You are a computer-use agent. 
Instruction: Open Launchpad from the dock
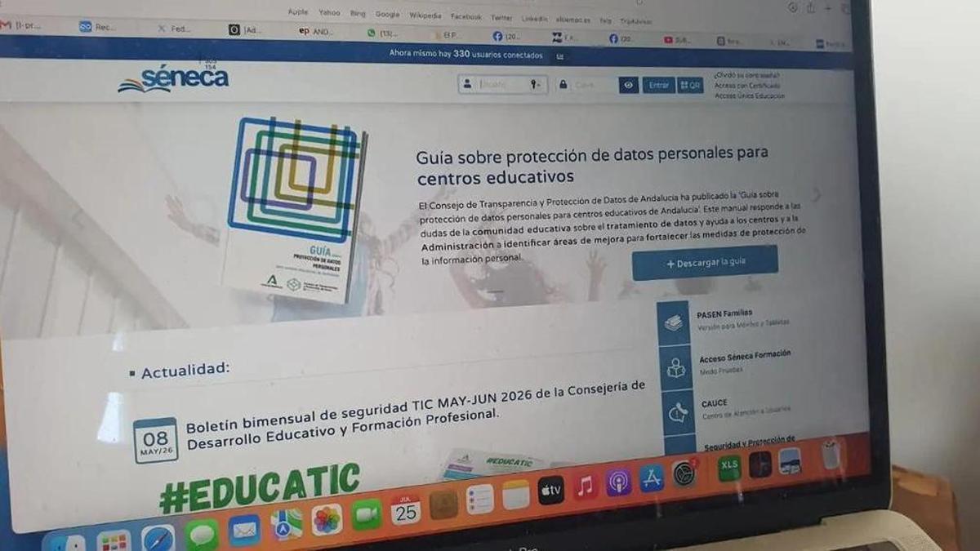(x=114, y=541)
